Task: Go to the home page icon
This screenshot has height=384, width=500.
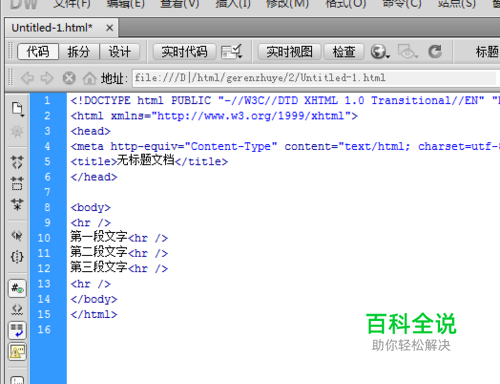Action: click(89, 78)
